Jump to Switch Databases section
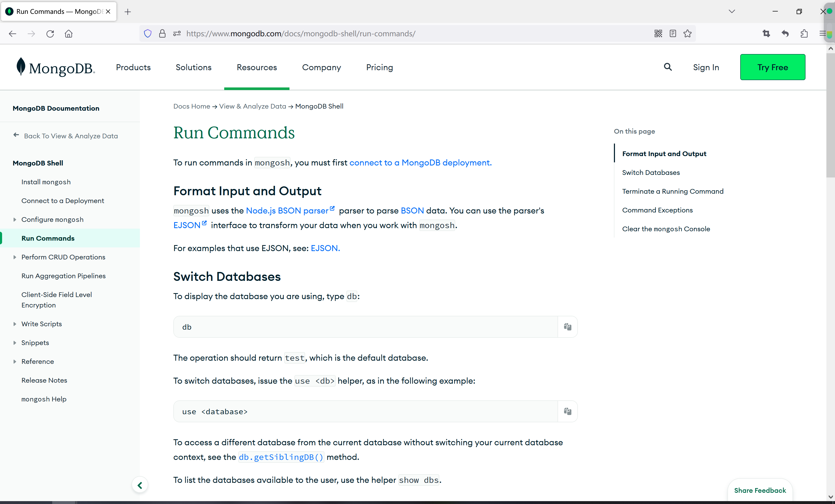Viewport: 835px width, 504px height. coord(651,173)
